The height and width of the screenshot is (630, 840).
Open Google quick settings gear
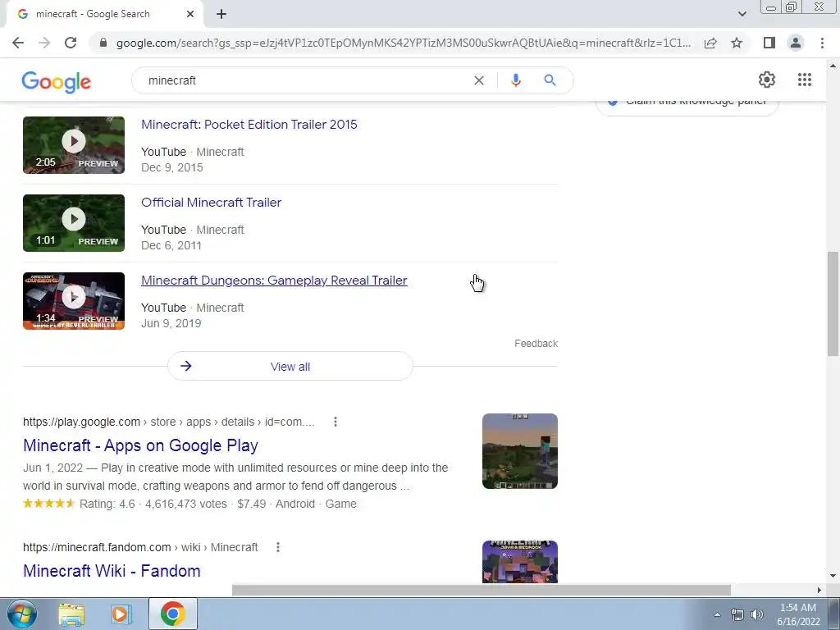(767, 80)
